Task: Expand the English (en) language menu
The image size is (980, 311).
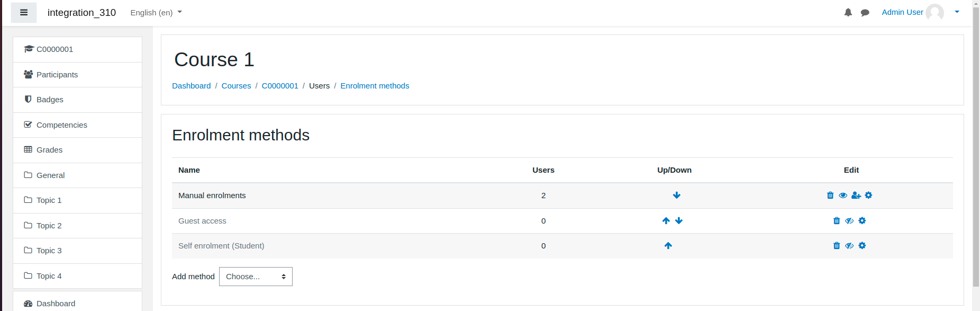Action: click(x=156, y=13)
